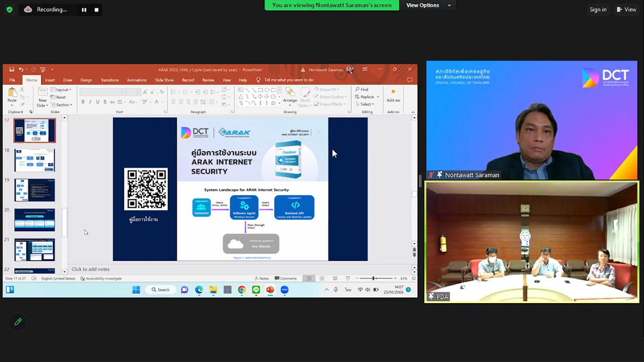Expand the Shape Outline dropdown

coord(331,97)
